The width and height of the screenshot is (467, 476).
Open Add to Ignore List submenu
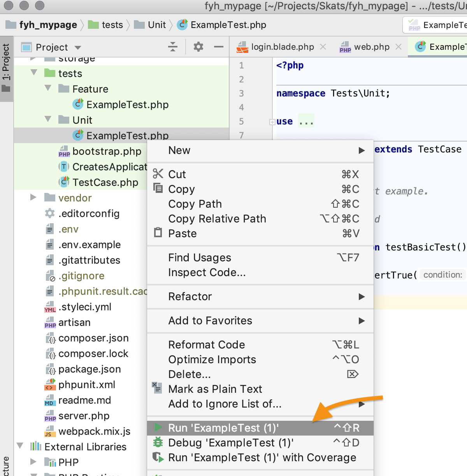click(x=260, y=404)
